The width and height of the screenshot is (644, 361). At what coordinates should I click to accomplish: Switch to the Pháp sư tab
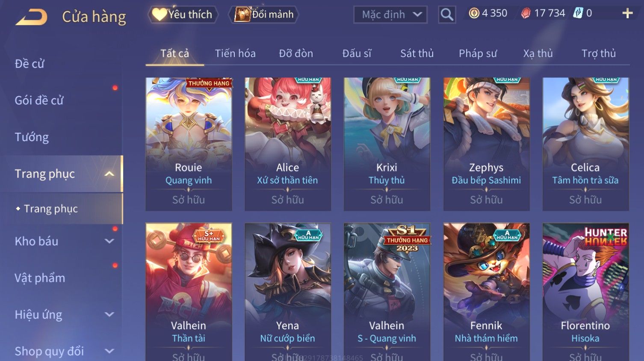478,53
